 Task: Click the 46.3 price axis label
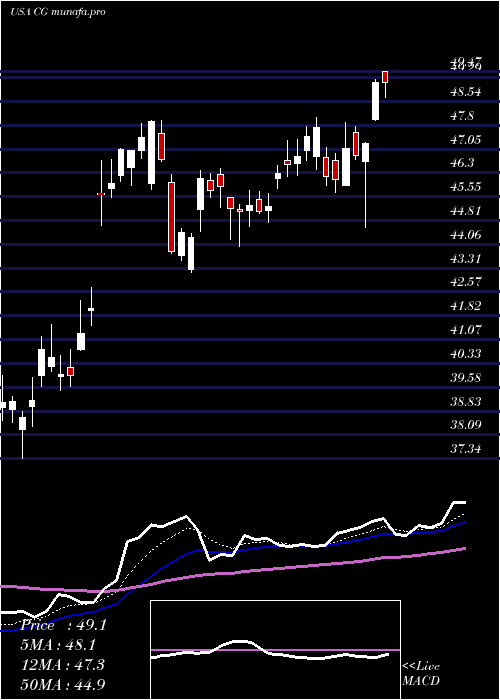463,163
